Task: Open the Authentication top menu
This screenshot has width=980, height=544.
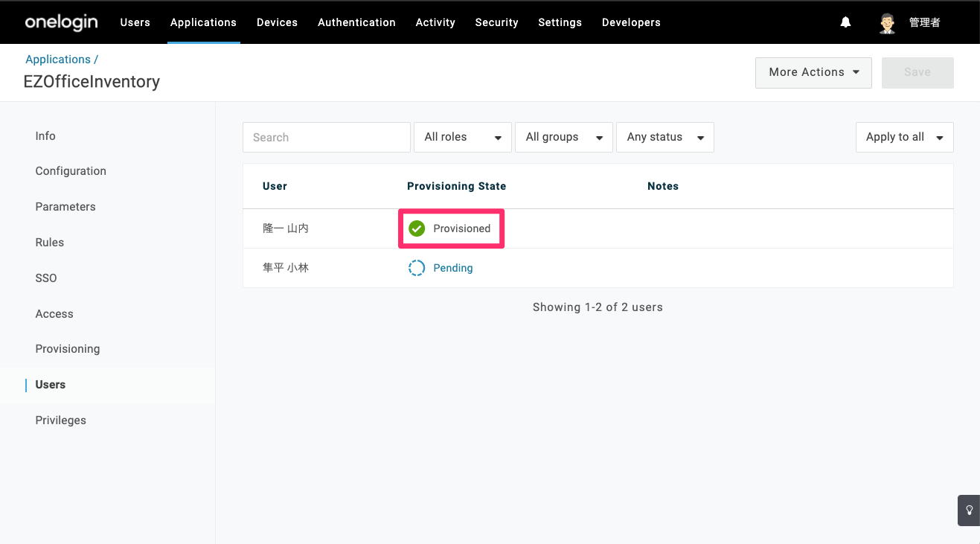Action: pos(356,22)
